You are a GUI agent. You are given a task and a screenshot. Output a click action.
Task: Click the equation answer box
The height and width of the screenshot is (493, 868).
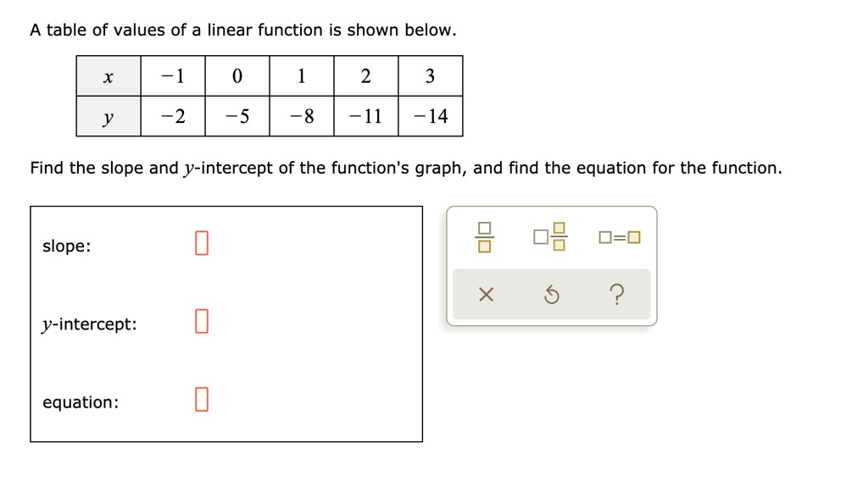click(202, 399)
